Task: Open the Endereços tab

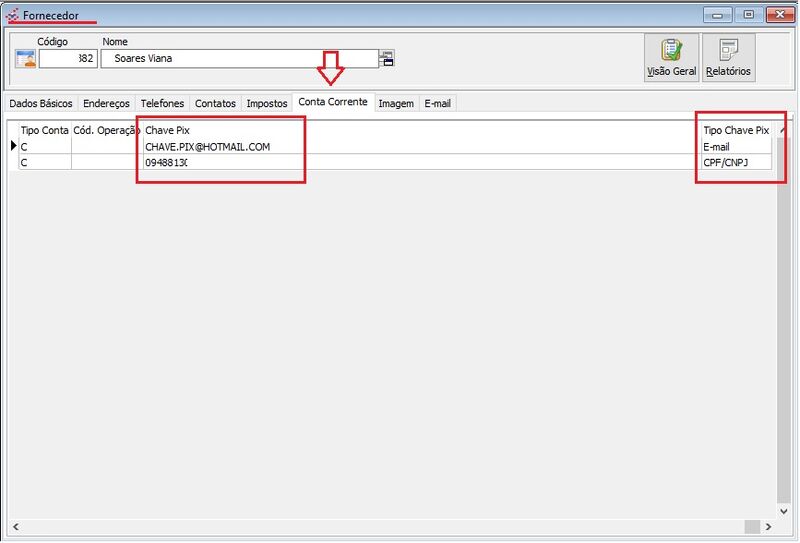Action: pos(106,103)
